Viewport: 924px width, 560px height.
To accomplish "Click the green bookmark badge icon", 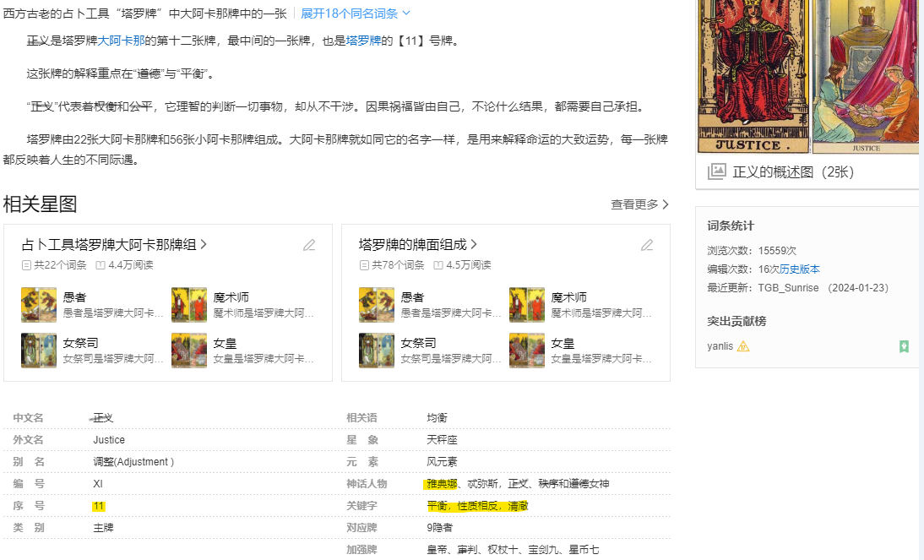I will point(904,346).
